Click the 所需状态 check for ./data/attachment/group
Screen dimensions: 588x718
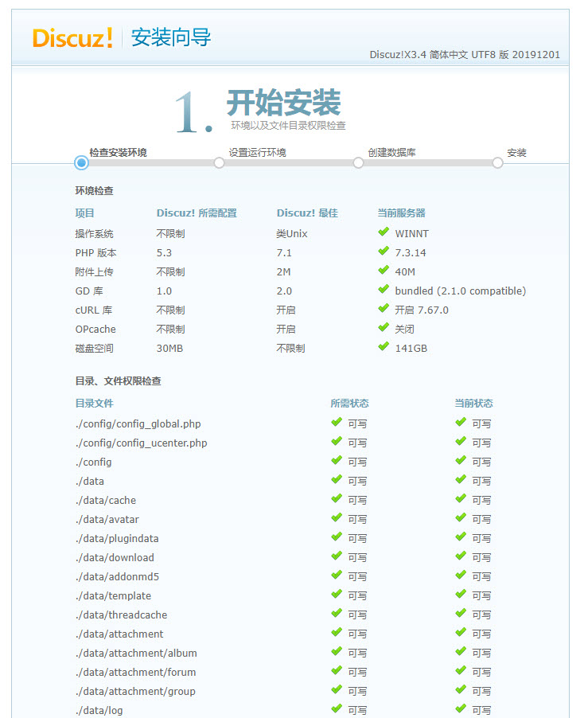tap(337, 689)
